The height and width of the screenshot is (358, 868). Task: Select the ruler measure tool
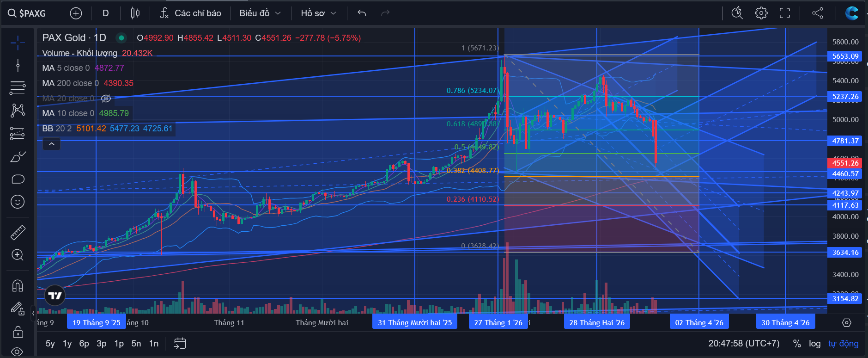click(x=18, y=233)
